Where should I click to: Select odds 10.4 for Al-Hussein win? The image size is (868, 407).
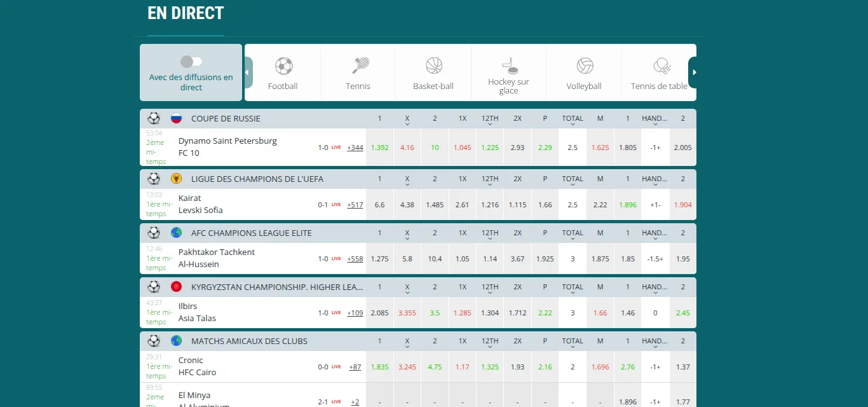(435, 259)
